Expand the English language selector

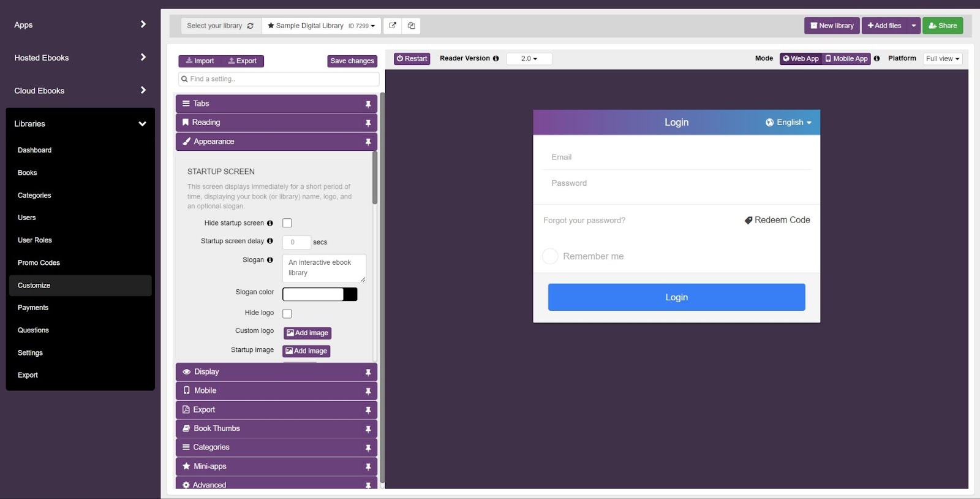point(788,123)
